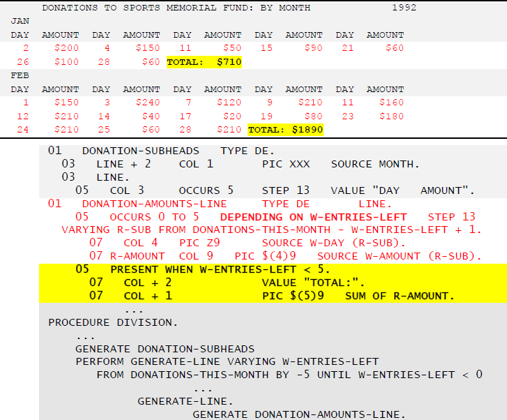Click the '$80' amount for day 19

pos(313,117)
